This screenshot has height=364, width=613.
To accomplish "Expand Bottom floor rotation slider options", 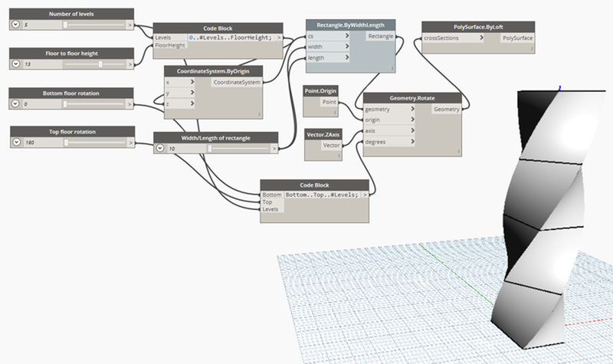I will [15, 103].
